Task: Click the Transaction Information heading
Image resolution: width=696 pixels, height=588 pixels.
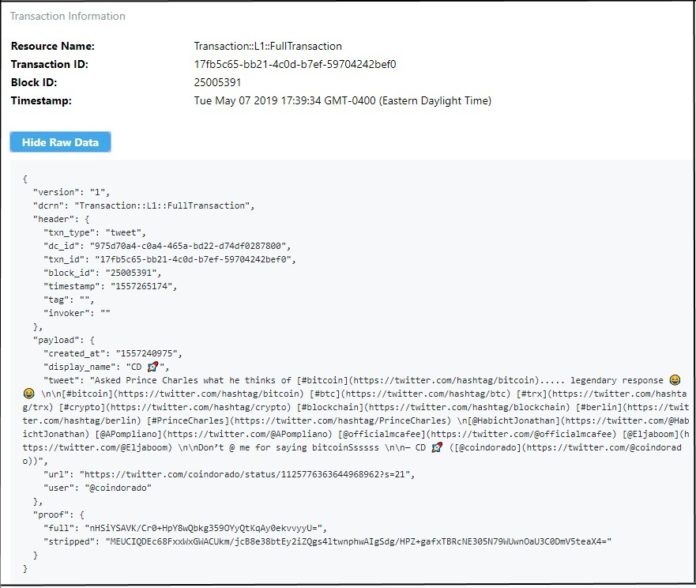Action: [x=68, y=16]
